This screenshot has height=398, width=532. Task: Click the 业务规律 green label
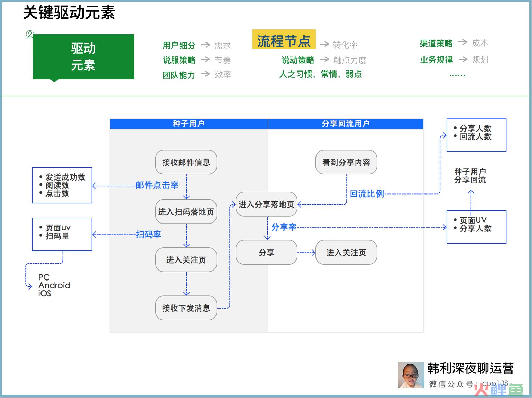tap(437, 60)
